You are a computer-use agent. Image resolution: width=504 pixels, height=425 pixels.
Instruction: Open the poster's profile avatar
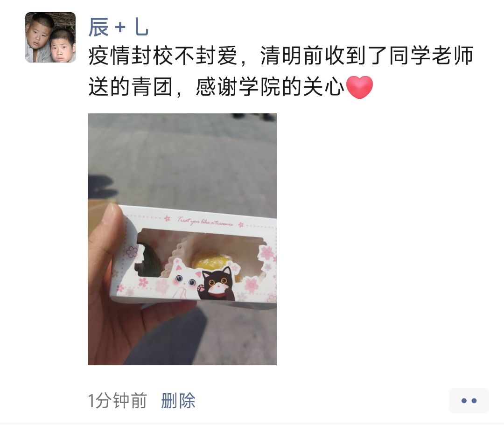pos(50,37)
